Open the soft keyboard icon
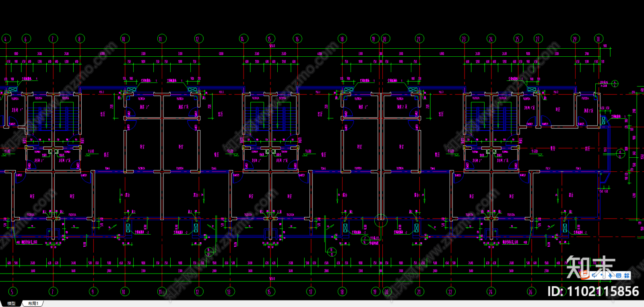The height and width of the screenshot is (307, 644). click(x=619, y=275)
